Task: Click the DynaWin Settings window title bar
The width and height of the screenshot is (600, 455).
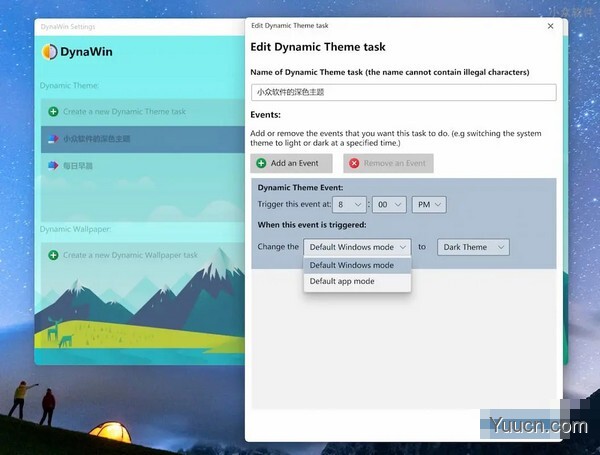Action: (x=120, y=26)
